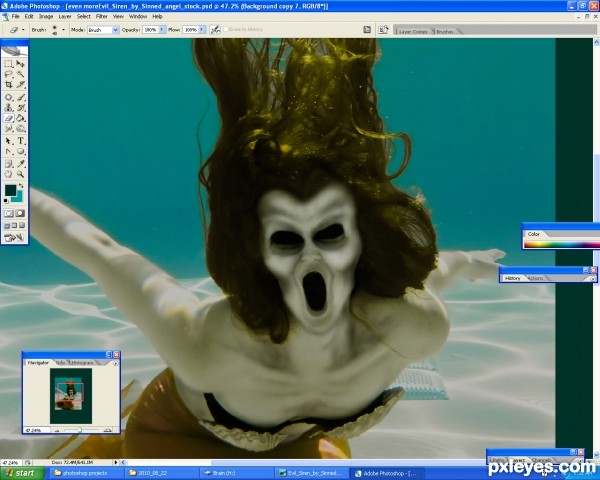Open the Edit menu
The height and width of the screenshot is (480, 600).
(29, 16)
